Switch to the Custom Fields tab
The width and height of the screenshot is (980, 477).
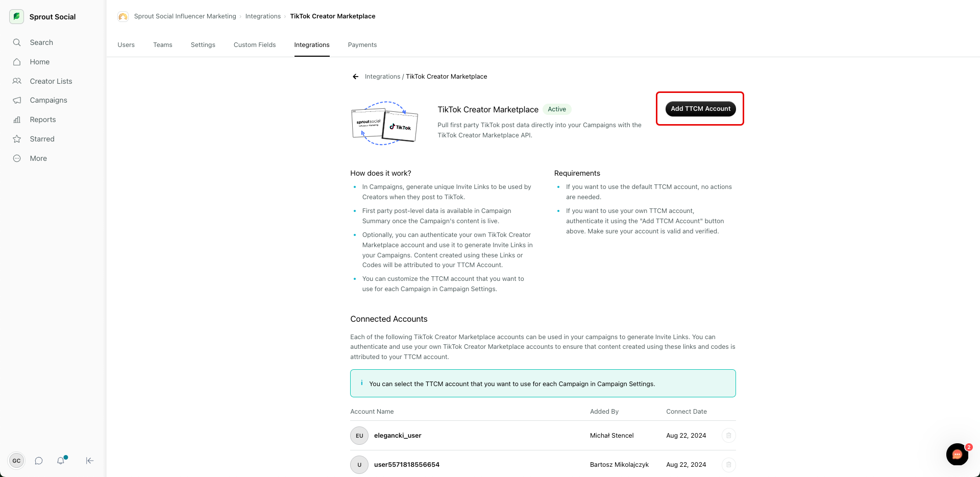click(x=255, y=45)
